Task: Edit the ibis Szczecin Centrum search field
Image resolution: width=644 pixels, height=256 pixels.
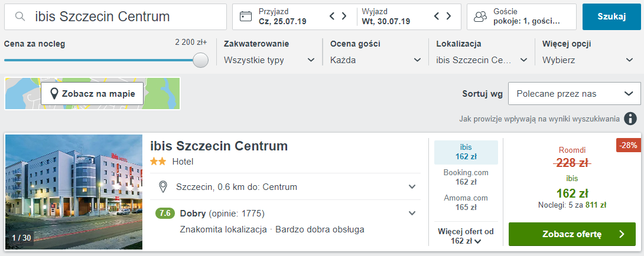Action: point(115,17)
